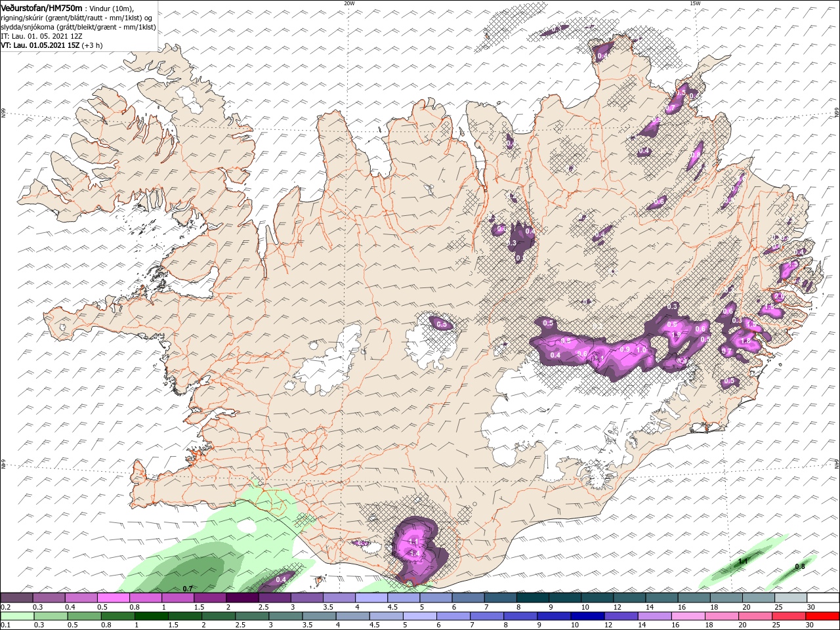Click the 'rigning/skúrir' legend description line
Viewport: 840px width, 630px height.
coord(77,18)
